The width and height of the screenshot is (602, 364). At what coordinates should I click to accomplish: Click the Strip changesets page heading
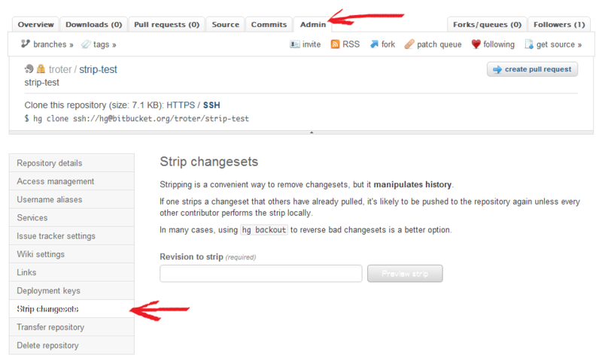click(209, 162)
